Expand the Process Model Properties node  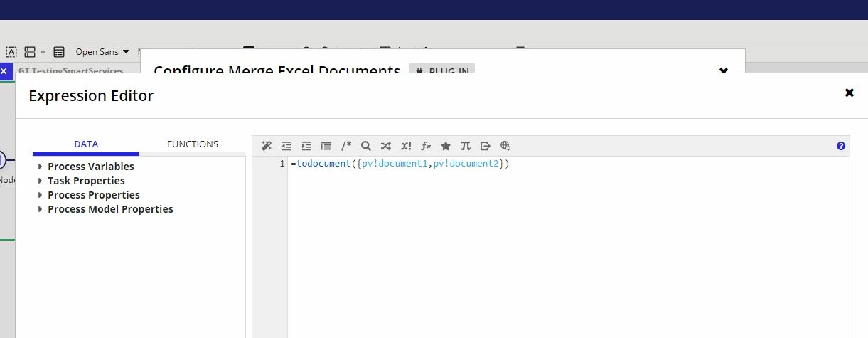click(41, 209)
